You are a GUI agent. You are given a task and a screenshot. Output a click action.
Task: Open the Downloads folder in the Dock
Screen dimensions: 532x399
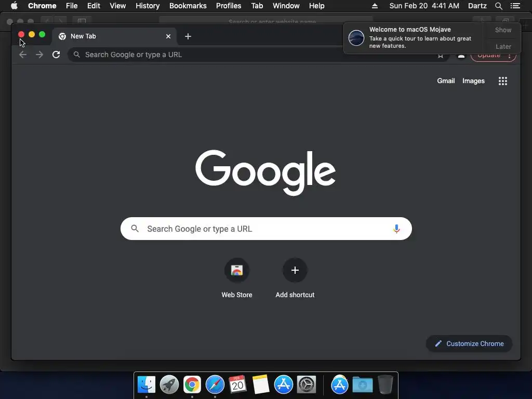(362, 385)
